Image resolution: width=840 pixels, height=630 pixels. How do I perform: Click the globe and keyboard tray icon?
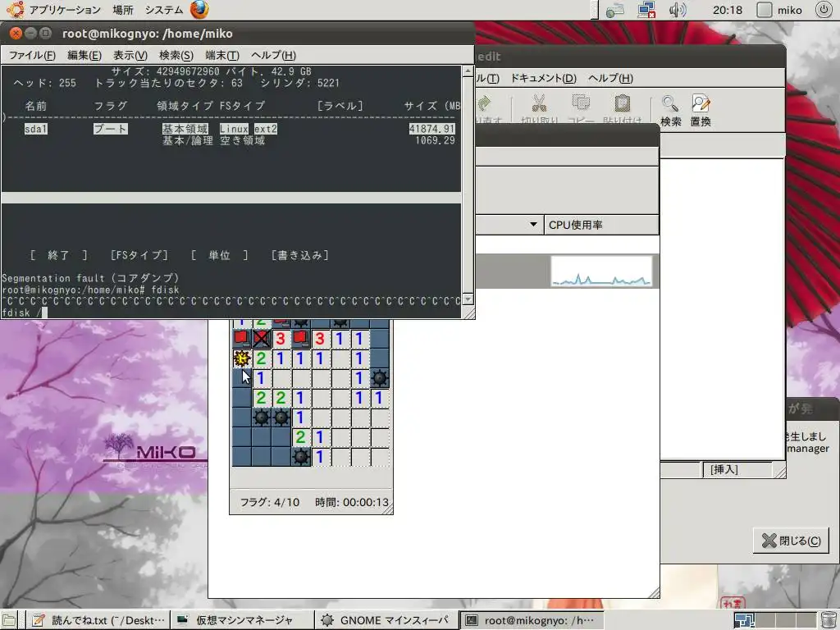pos(615,10)
